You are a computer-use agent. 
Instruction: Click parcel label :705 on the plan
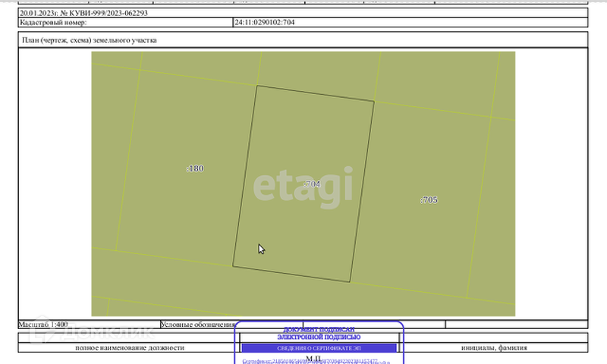[x=429, y=200]
